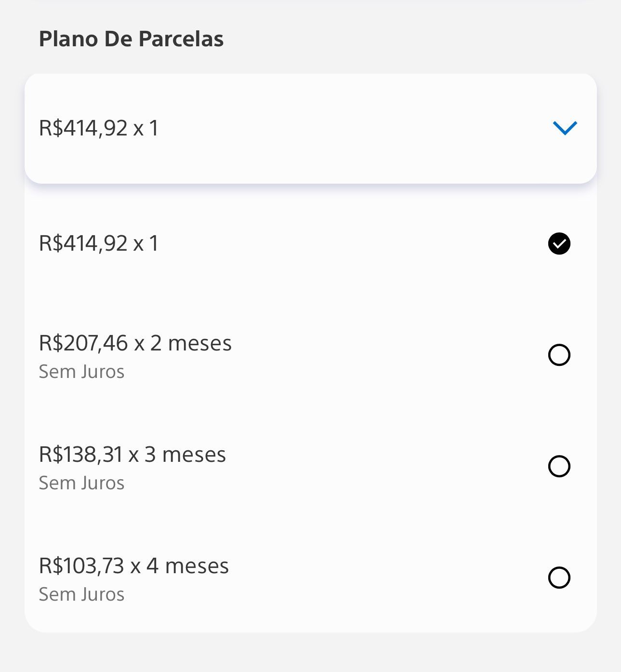The image size is (621, 672).
Task: Click the "Plano De Parcelas" heading
Action: coord(131,39)
